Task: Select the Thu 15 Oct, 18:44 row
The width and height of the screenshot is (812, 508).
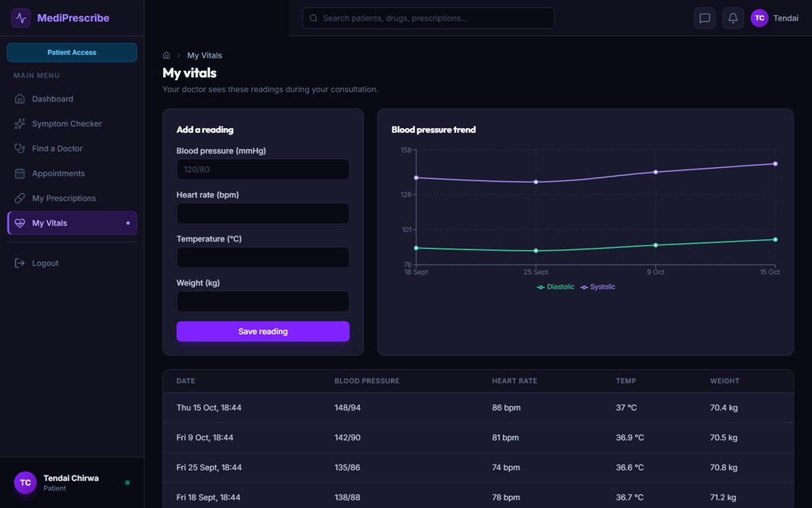Action: pyautogui.click(x=478, y=408)
